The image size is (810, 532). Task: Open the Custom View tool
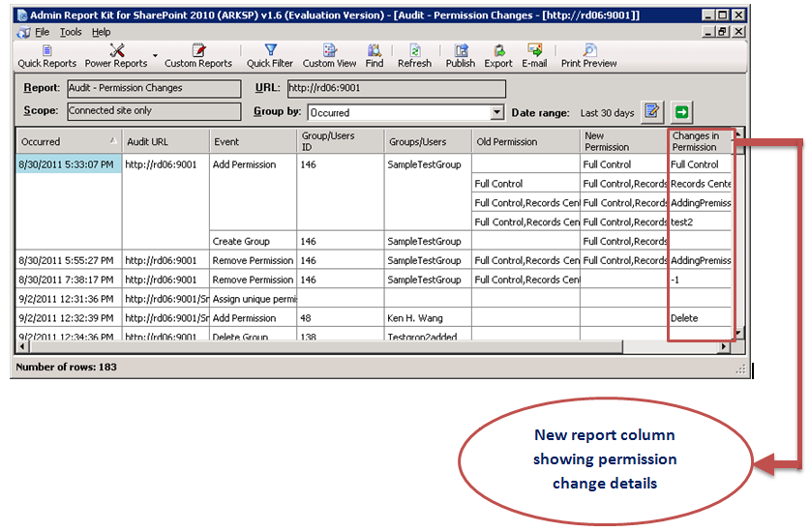pos(330,57)
